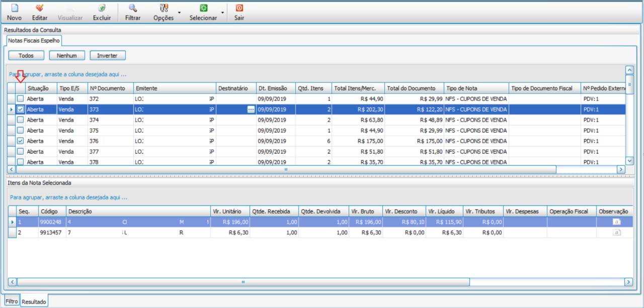Click down arrow of invoices vertical scrollbar
The width and height of the screenshot is (644, 308).
click(629, 160)
